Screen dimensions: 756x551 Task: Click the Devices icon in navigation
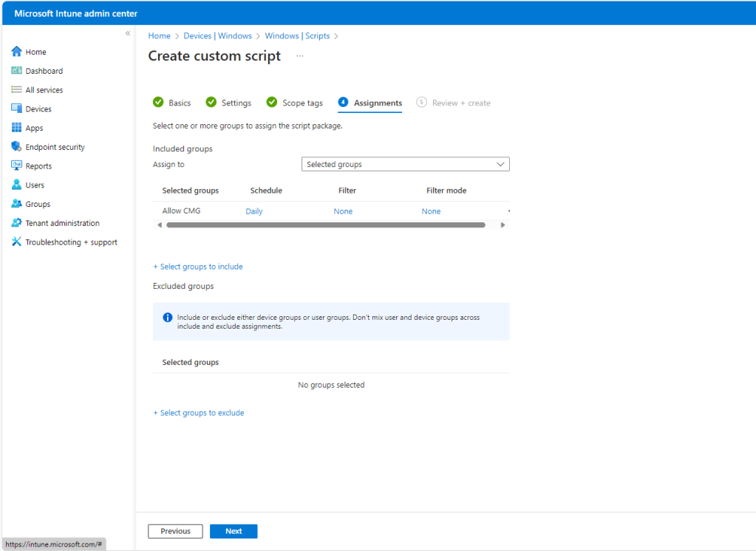point(17,109)
